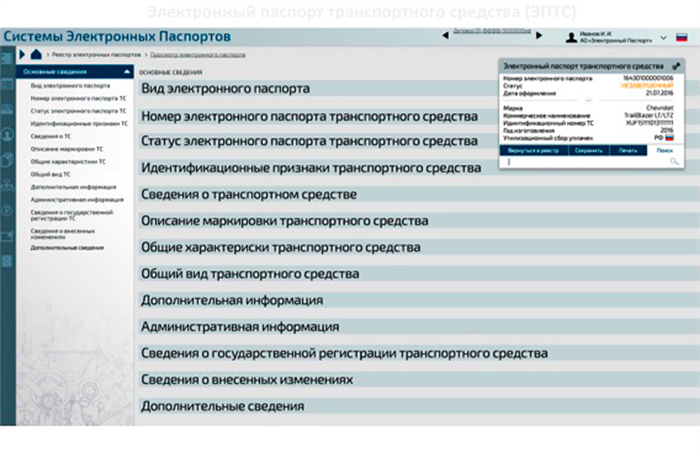
Task: Switch language via Russian flag icon
Action: click(682, 37)
